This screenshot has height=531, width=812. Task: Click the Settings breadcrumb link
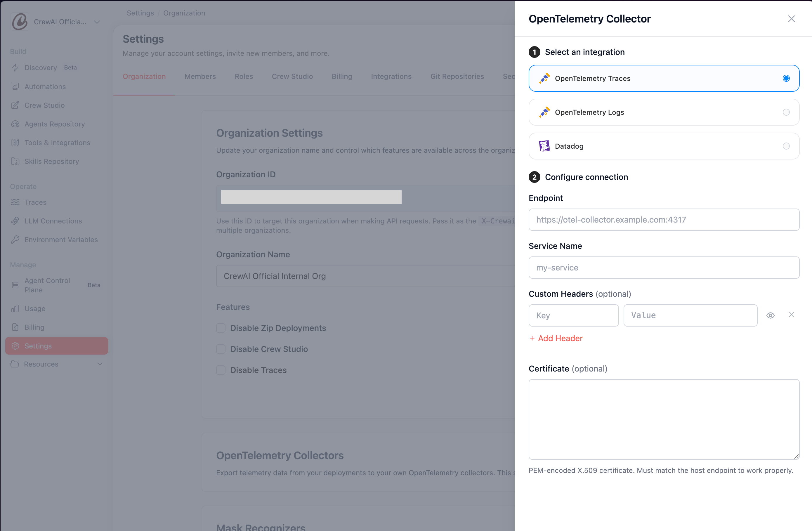140,13
